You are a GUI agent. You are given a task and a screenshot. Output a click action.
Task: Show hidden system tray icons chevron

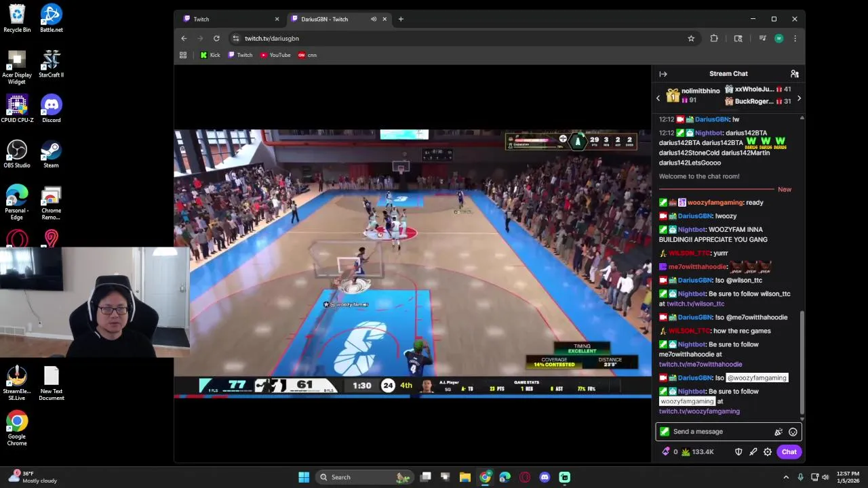coord(787,477)
